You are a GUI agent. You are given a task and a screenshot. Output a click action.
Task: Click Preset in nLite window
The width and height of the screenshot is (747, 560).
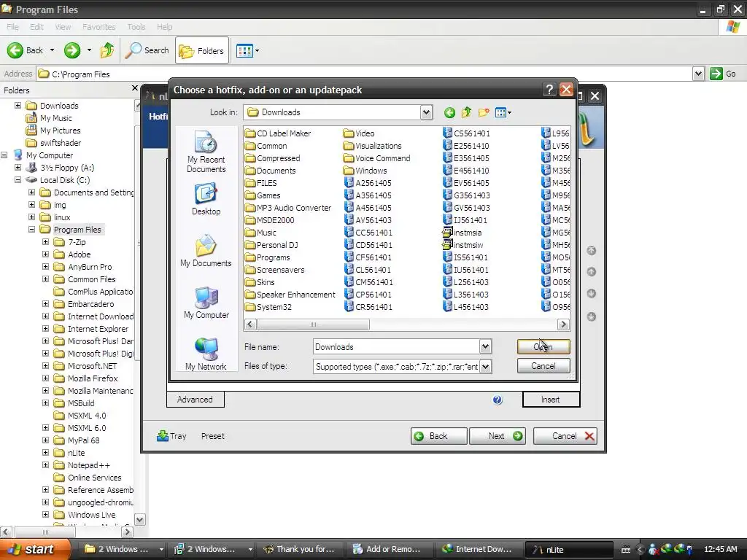212,436
